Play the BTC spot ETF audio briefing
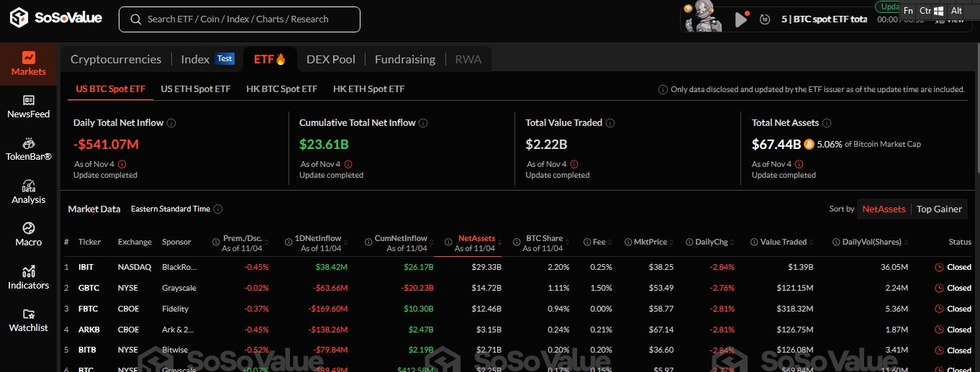The image size is (980, 372). tap(741, 19)
